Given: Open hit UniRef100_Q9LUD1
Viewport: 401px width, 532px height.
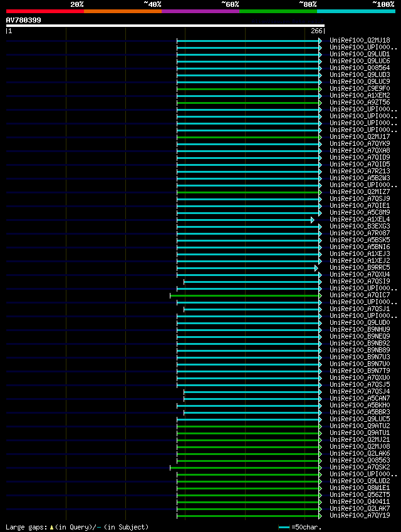Looking at the screenshot, I should 360,54.
